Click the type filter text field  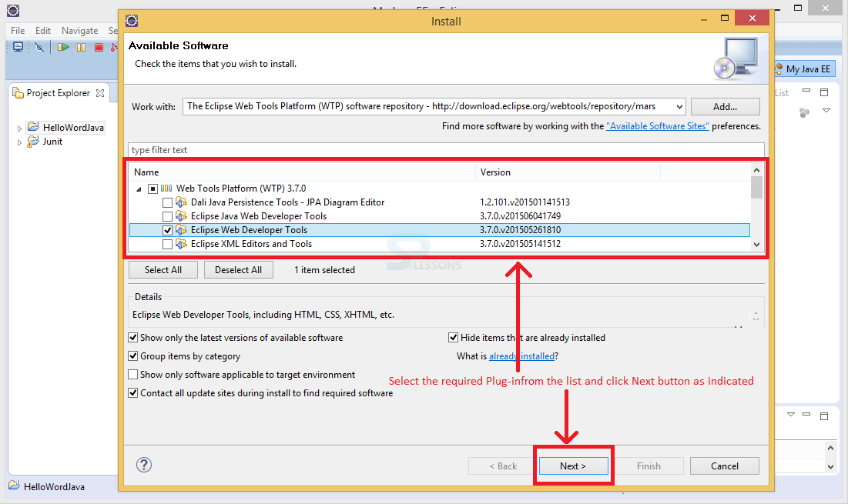(x=446, y=150)
